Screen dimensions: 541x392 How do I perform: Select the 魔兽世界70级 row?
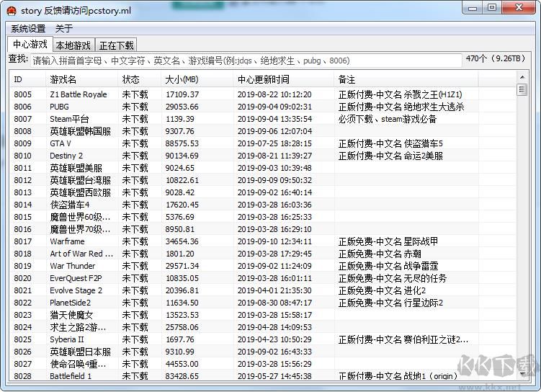(262, 229)
